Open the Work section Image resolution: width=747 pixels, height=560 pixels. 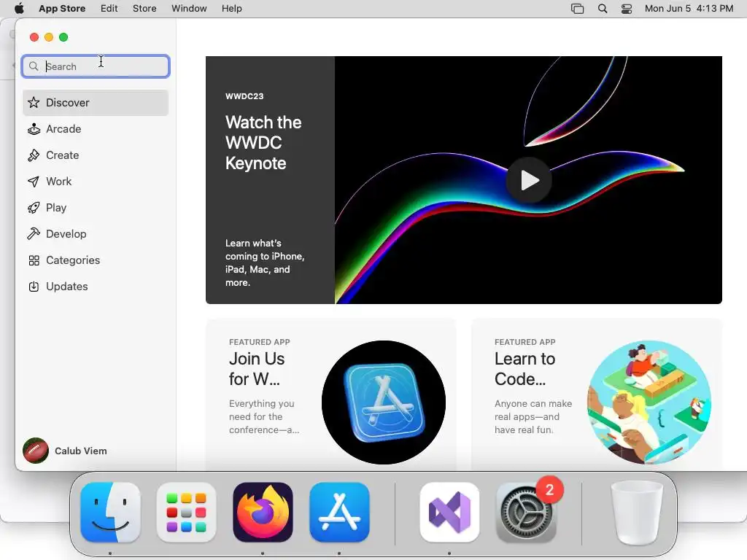tap(96, 182)
